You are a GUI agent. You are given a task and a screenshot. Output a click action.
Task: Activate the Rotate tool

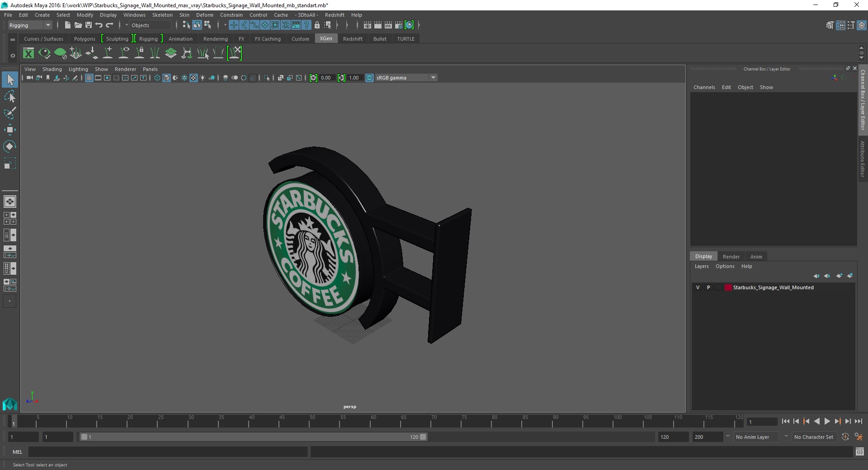pos(10,146)
